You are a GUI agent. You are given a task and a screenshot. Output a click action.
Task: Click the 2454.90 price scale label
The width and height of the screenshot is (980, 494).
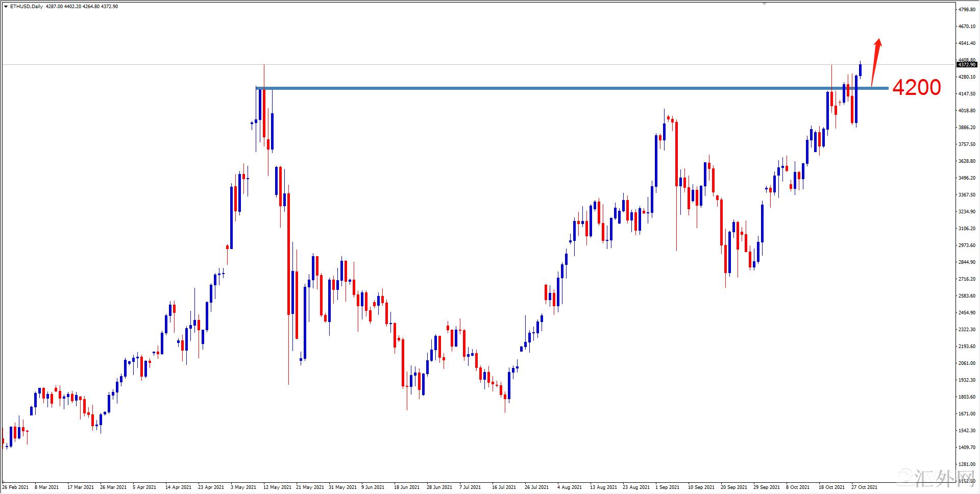[967, 313]
